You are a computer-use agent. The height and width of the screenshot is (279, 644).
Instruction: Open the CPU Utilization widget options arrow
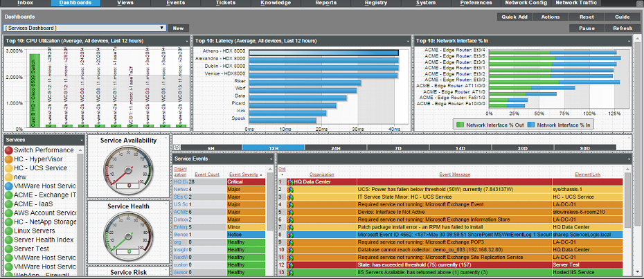pyautogui.click(x=186, y=41)
